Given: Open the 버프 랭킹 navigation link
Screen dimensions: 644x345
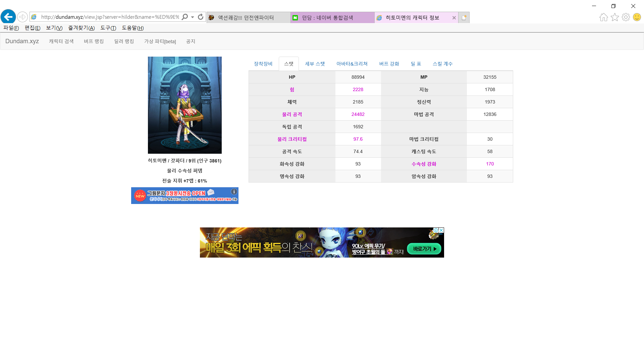Looking at the screenshot, I should 94,41.
